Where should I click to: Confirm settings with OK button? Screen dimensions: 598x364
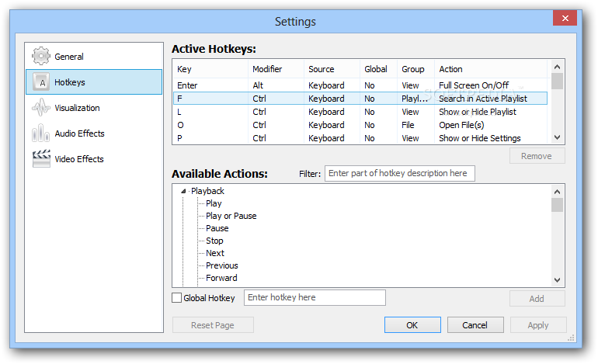point(412,325)
